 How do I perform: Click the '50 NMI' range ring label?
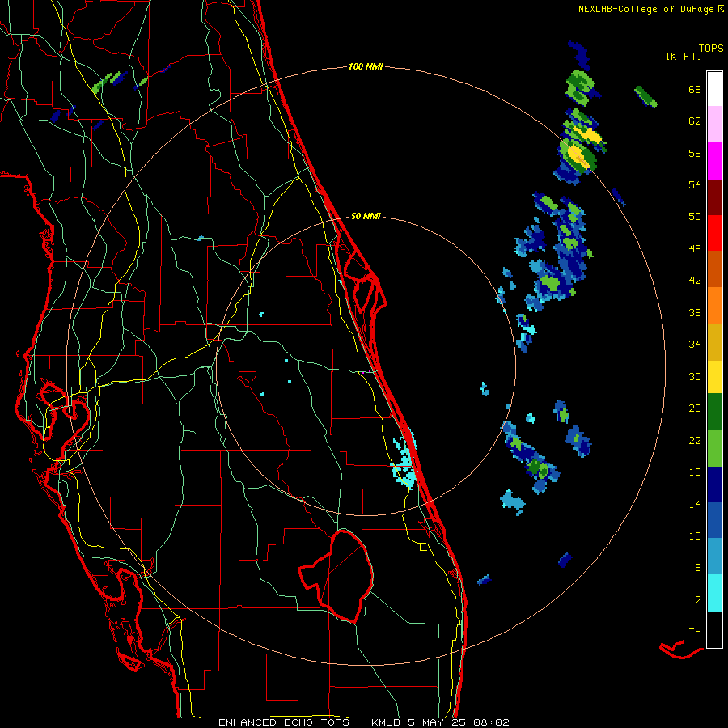(366, 216)
